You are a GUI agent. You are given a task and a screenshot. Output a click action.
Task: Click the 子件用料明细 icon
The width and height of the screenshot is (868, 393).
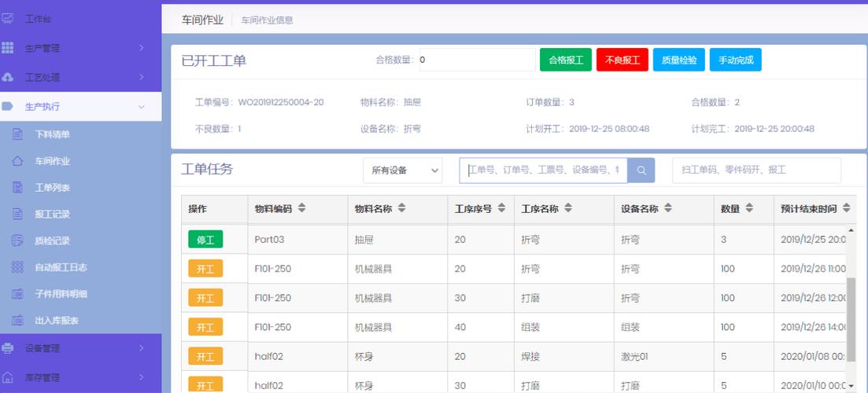pos(18,293)
